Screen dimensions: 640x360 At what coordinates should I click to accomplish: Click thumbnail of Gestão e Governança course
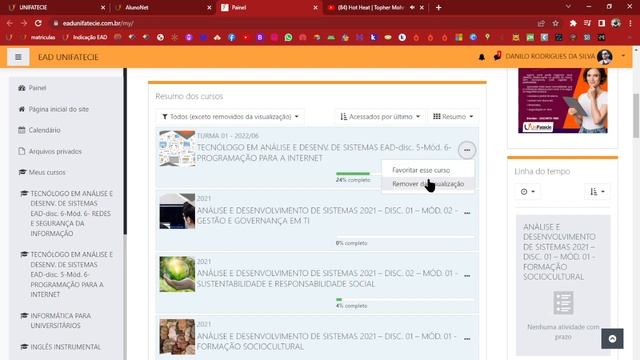tap(177, 211)
